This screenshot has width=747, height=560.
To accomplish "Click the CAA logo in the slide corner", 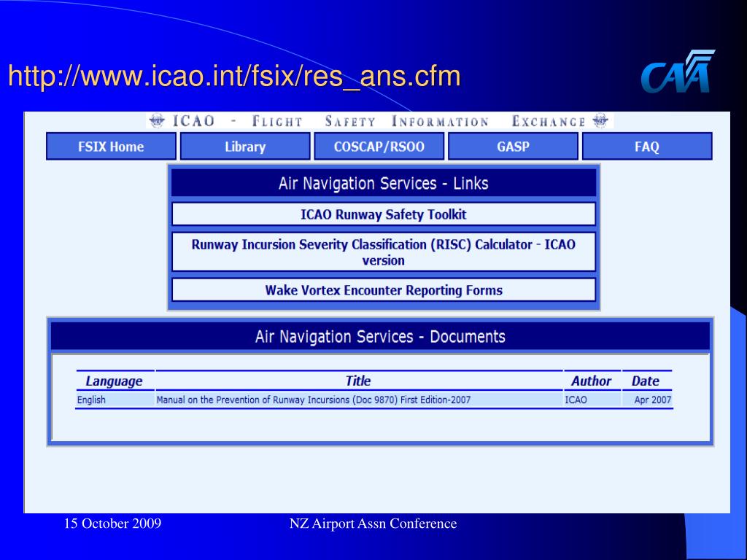I will (678, 71).
